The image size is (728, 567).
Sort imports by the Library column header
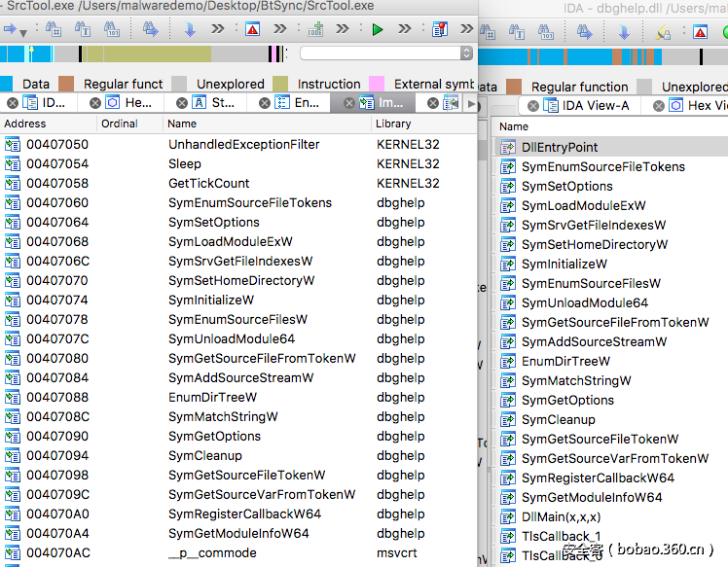[394, 124]
